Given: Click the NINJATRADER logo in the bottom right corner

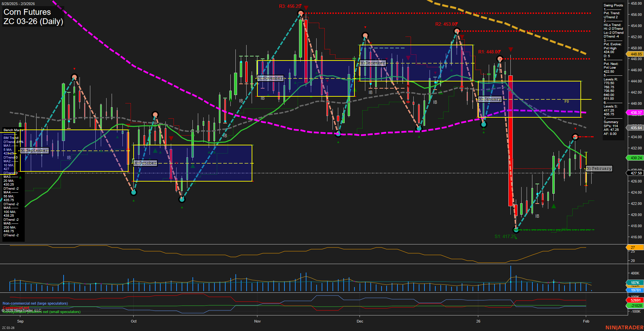Looking at the screenshot, I should pos(624,327).
